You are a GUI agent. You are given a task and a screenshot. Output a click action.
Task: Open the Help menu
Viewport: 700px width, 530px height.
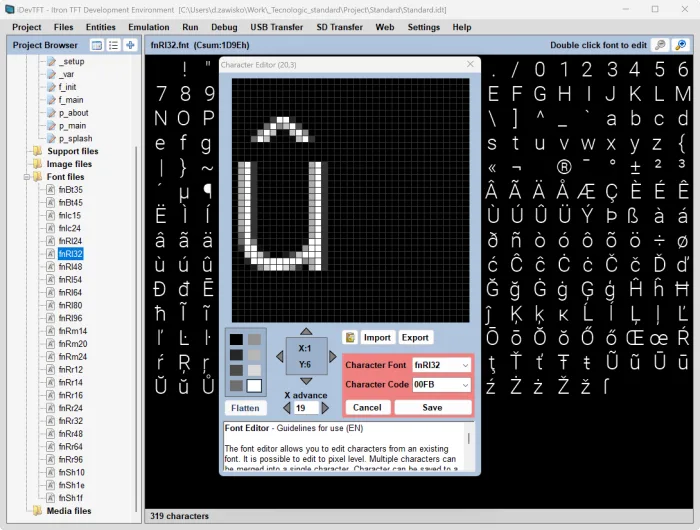[x=462, y=27]
